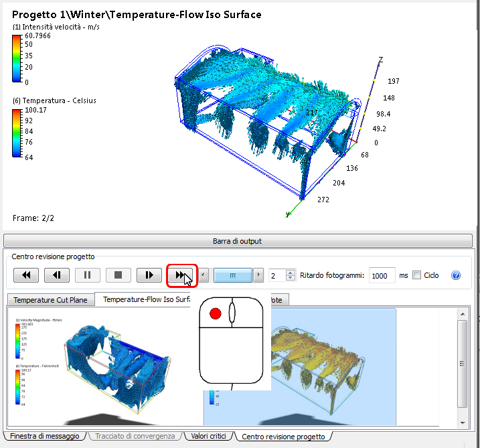Image resolution: width=480 pixels, height=448 pixels.
Task: Click the Barra di output header bar
Action: pyautogui.click(x=238, y=241)
